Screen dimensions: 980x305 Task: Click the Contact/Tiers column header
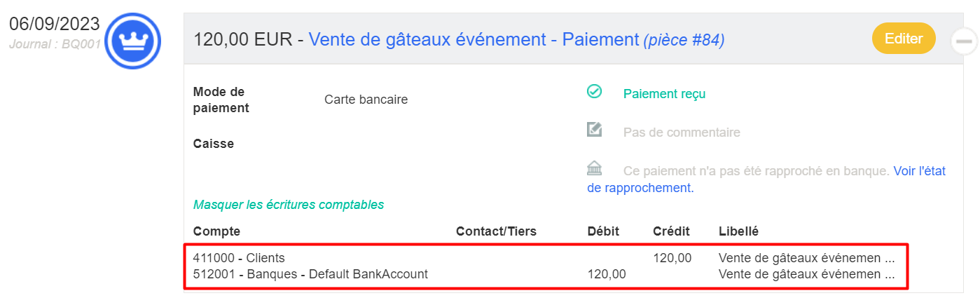496,231
